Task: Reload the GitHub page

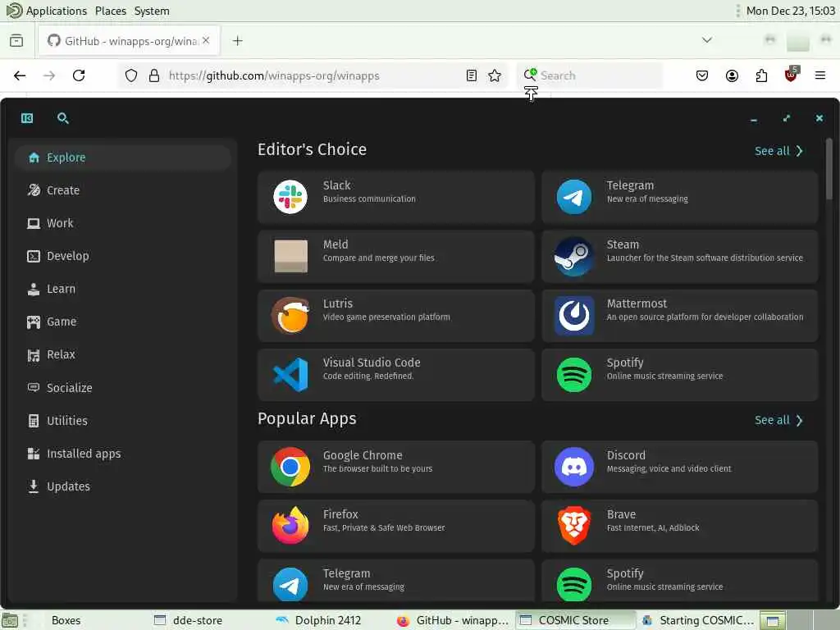Action: click(x=79, y=75)
